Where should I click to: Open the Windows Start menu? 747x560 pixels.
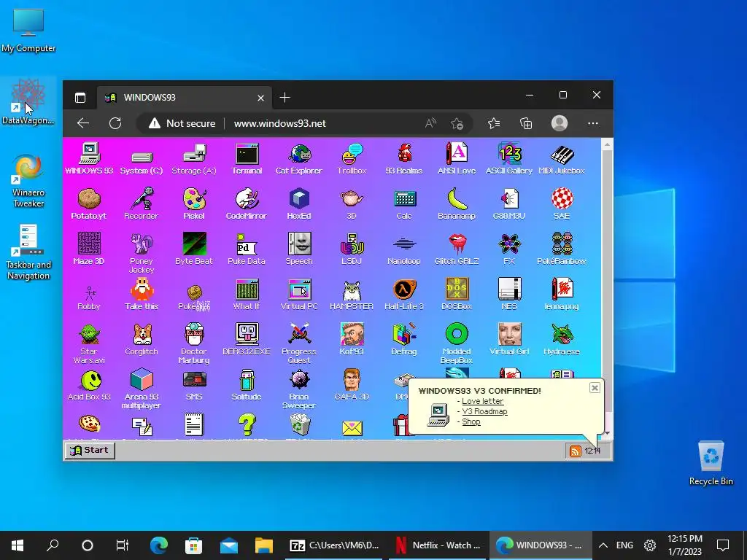coord(18,545)
